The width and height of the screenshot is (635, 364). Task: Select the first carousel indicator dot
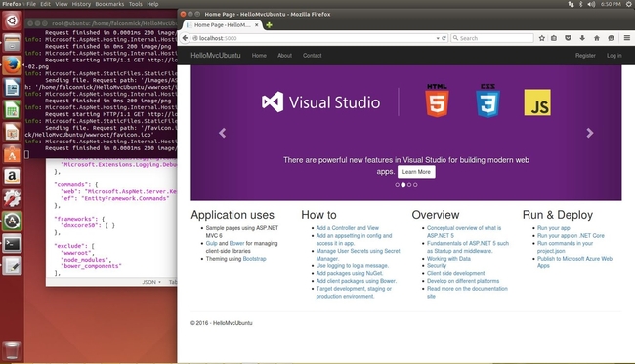coord(397,185)
